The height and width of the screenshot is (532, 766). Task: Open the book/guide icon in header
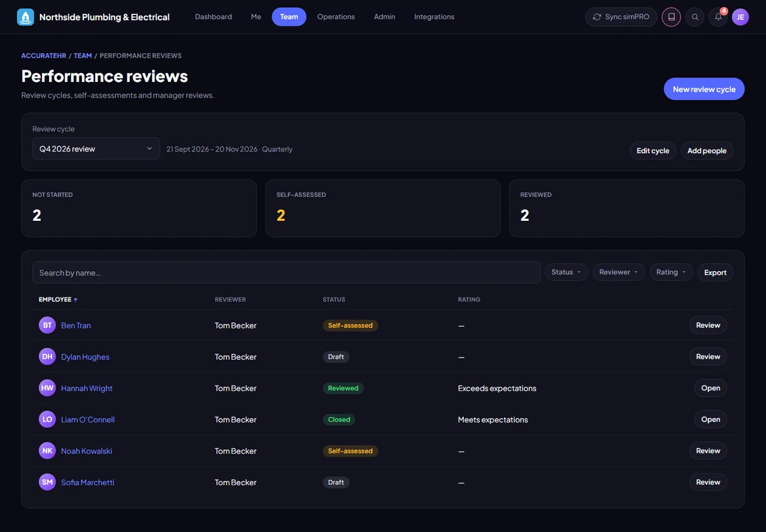[671, 17]
